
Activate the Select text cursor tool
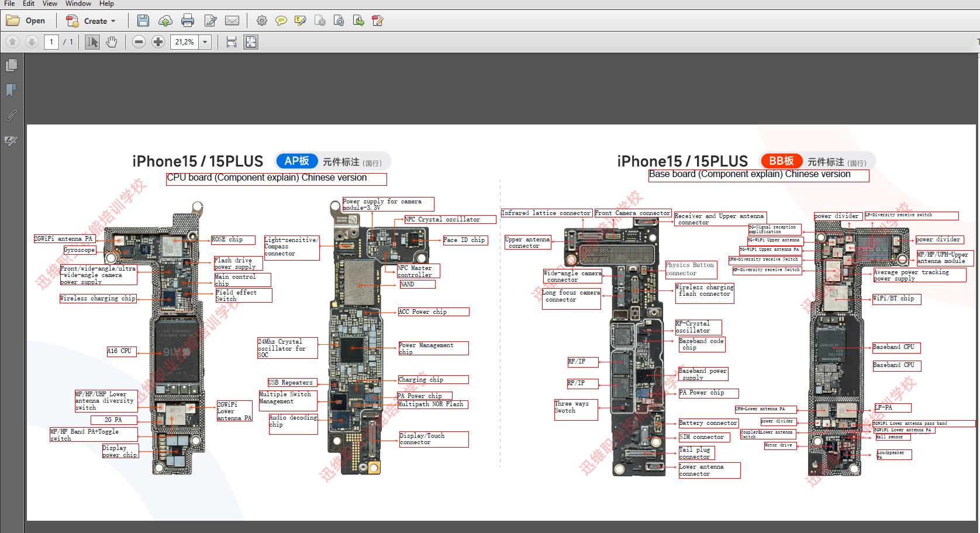coord(92,42)
